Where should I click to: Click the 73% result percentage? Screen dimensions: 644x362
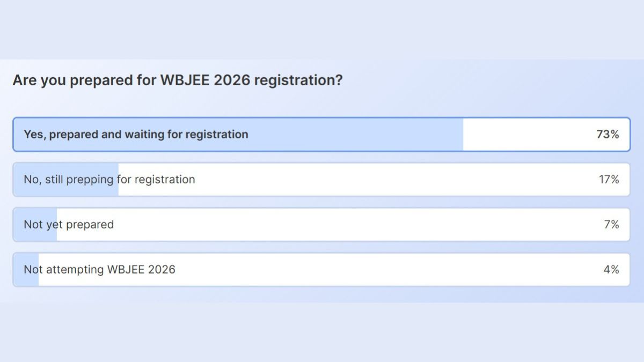coord(608,135)
